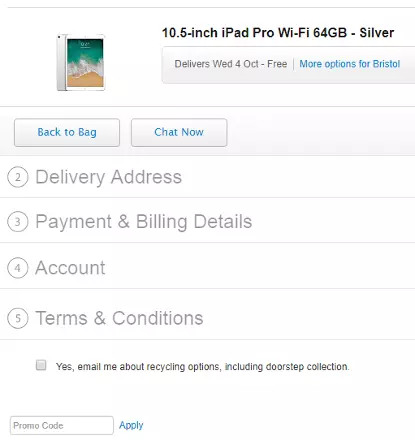Click the word Free in delivery info
Screen dimensions: 415x440
277,64
